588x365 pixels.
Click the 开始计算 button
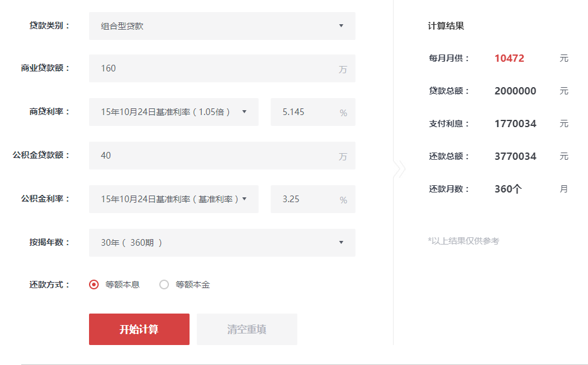click(x=139, y=329)
